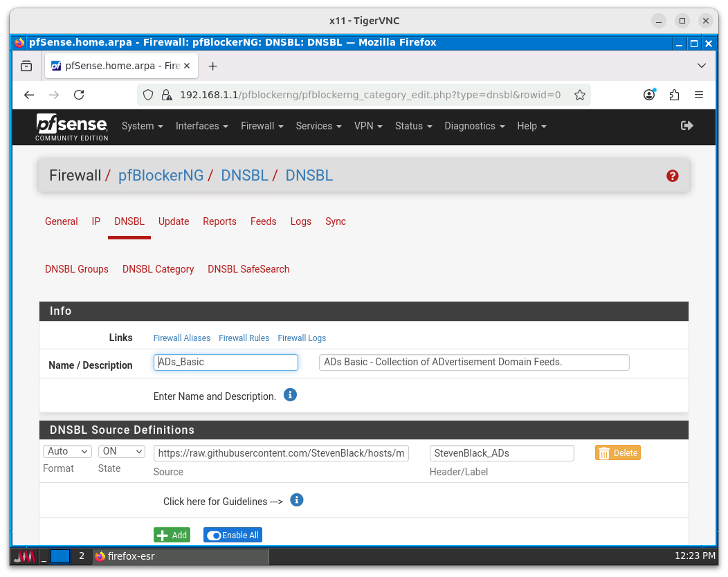Bookmark this page with the star icon
Viewport: 728px width, 577px height.
pos(579,95)
